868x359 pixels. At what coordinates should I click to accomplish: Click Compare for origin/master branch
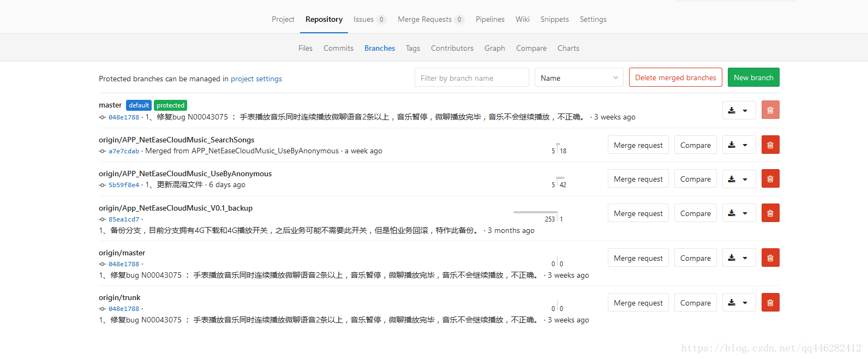(x=696, y=258)
